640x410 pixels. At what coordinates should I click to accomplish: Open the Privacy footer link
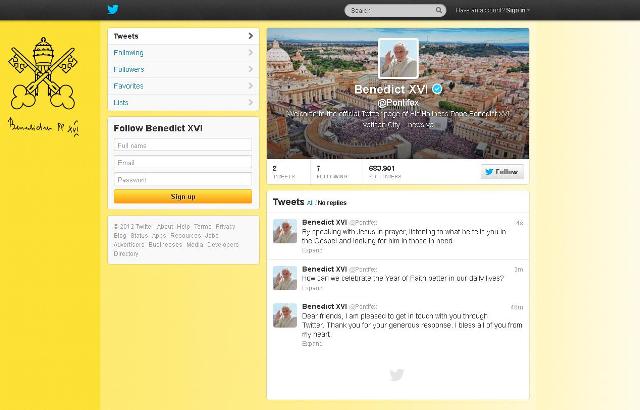coord(225,226)
